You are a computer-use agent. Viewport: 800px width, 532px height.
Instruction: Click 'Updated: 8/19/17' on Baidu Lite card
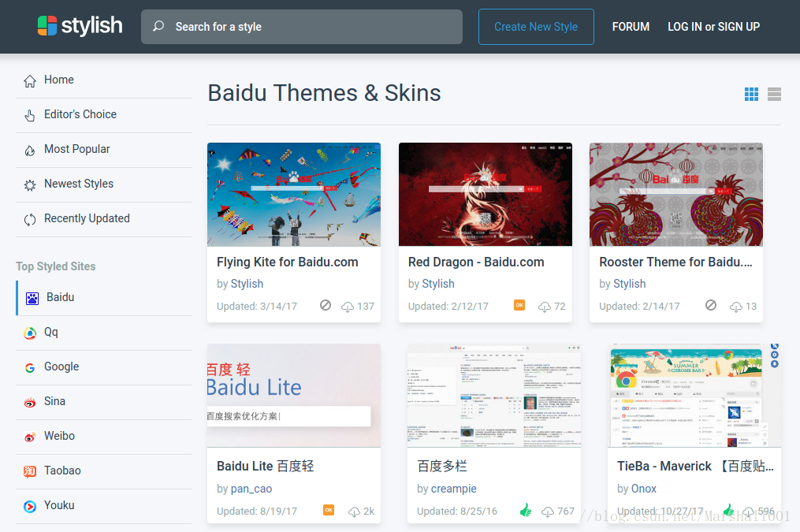click(257, 512)
